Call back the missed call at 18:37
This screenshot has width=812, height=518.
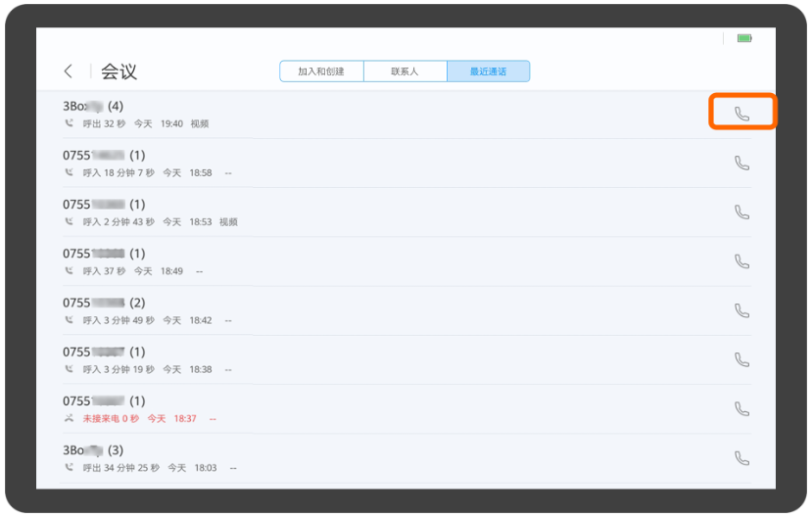coord(741,408)
